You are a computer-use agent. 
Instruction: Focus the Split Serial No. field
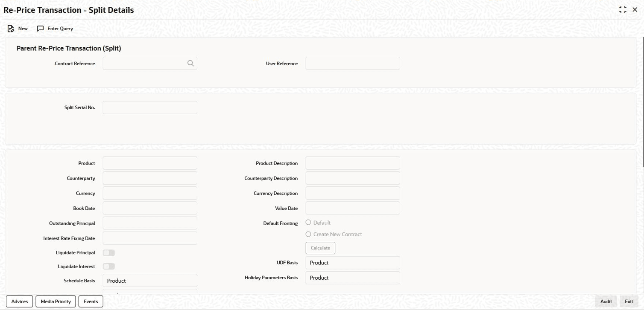[x=150, y=107]
